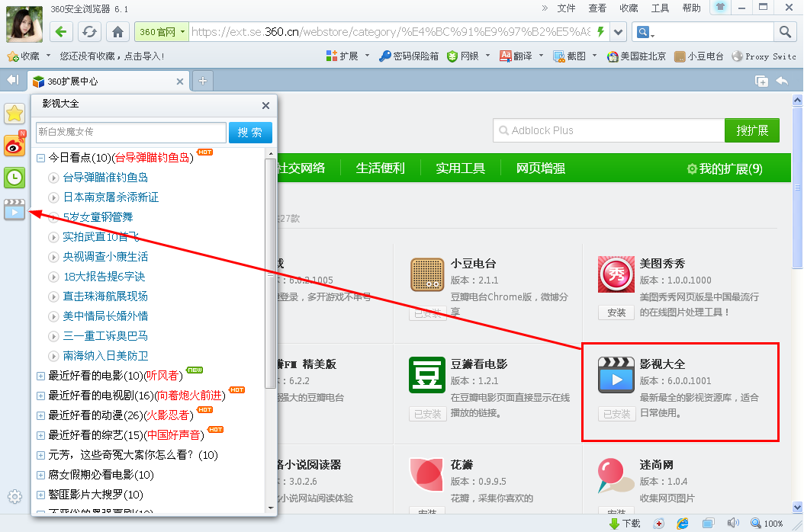Collapse the 今日看点 tree group
Screen dimensions: 804x532
[x=41, y=158]
